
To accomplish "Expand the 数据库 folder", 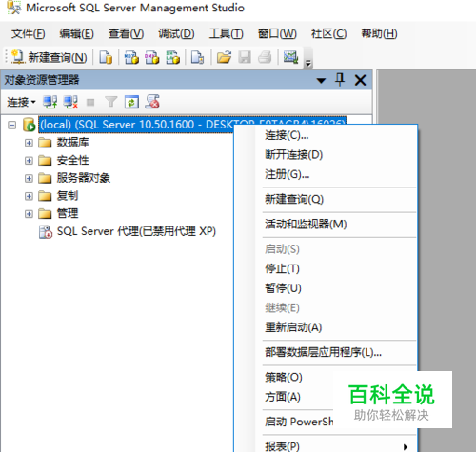I will (29, 143).
